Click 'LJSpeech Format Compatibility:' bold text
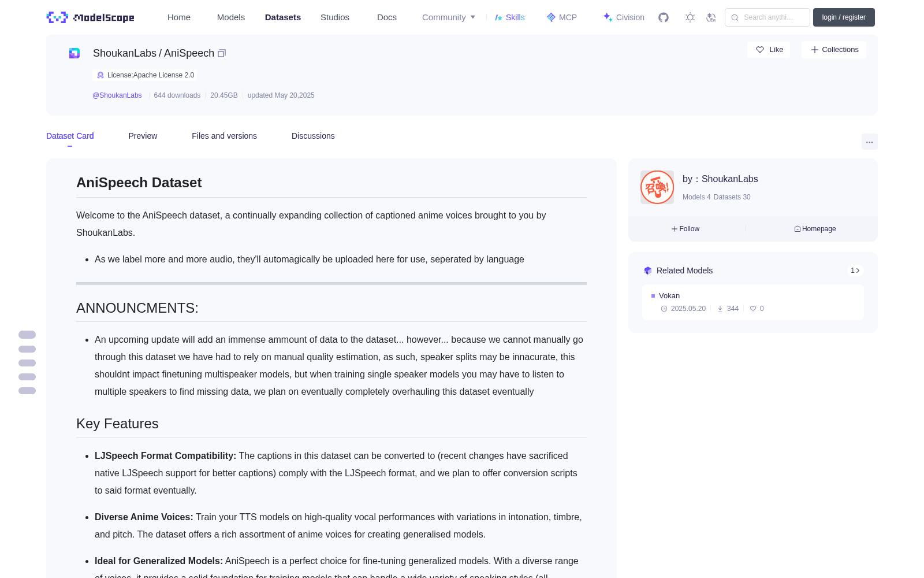924x578 pixels. pos(166,456)
